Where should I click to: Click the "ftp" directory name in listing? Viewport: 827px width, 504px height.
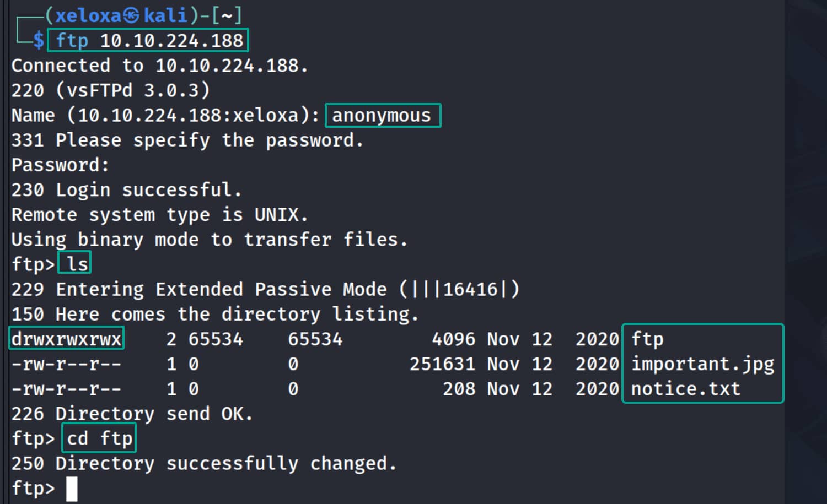tap(647, 339)
